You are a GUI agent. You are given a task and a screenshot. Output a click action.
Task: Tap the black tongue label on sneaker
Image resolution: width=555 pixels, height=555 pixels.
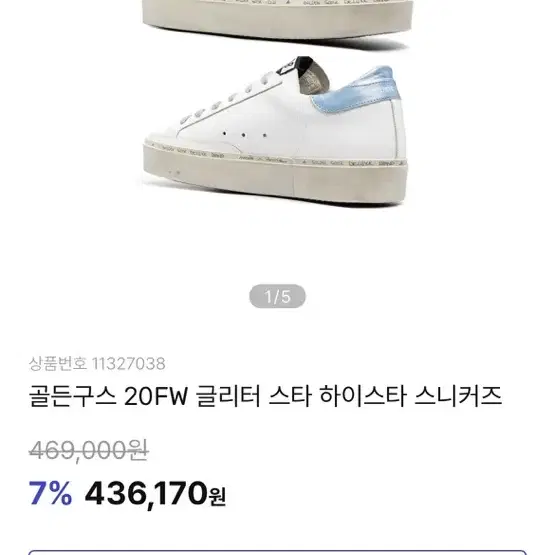tap(287, 67)
